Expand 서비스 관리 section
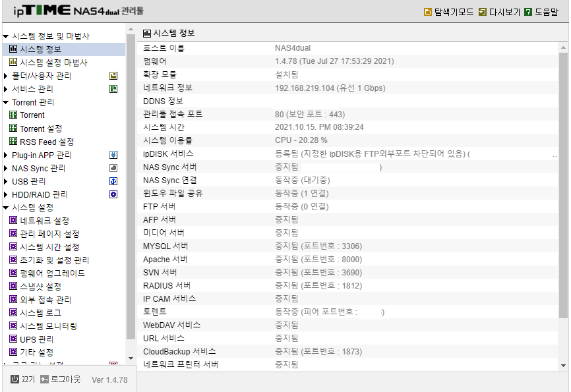Viewport: 571px width, 392px height. pyautogui.click(x=5, y=89)
